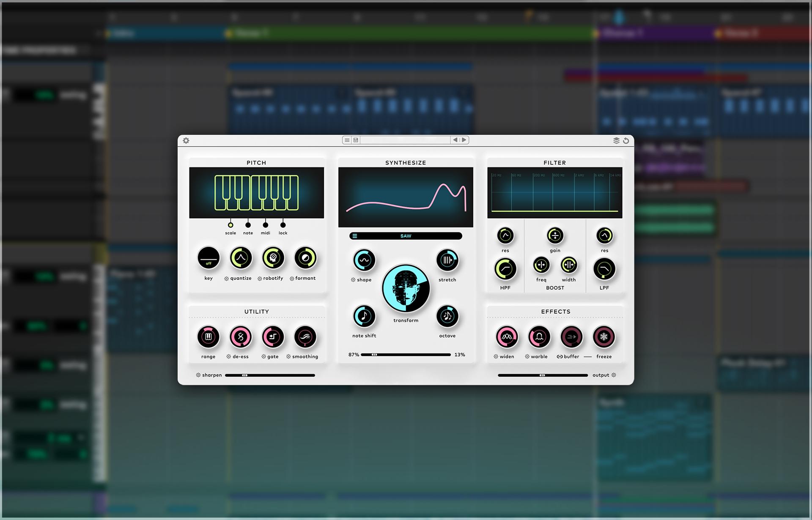Click the large transform face knob
The height and width of the screenshot is (520, 812).
pyautogui.click(x=406, y=288)
